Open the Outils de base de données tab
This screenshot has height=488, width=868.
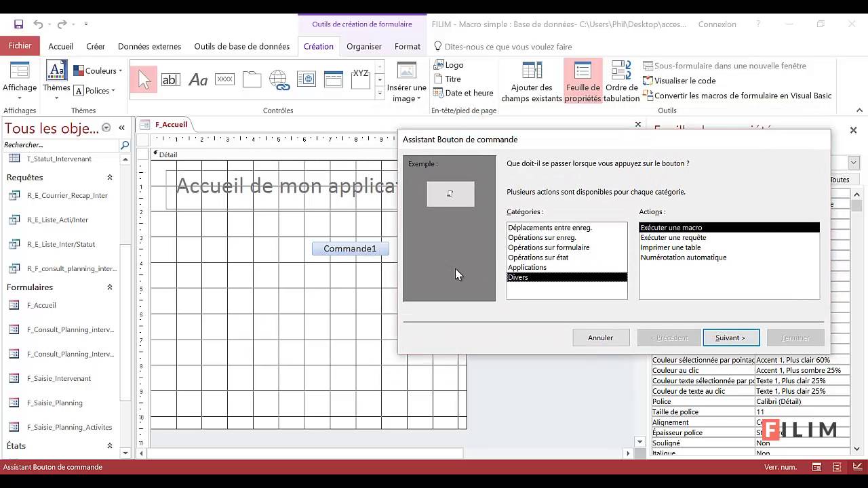tap(241, 47)
